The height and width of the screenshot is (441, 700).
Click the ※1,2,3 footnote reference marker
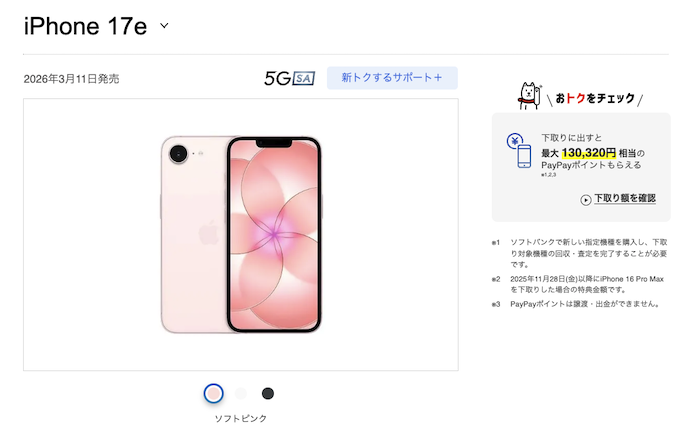tap(549, 175)
